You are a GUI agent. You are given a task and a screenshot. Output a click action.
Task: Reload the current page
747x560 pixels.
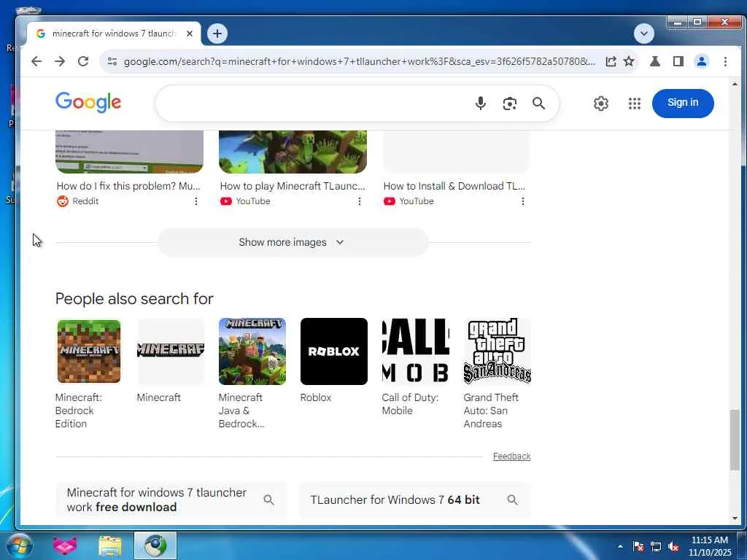point(83,61)
